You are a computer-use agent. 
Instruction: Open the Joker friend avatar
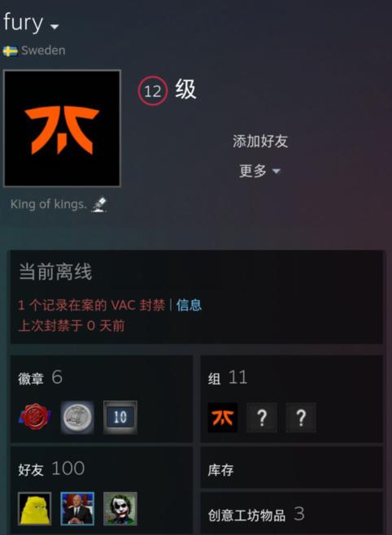click(x=120, y=508)
